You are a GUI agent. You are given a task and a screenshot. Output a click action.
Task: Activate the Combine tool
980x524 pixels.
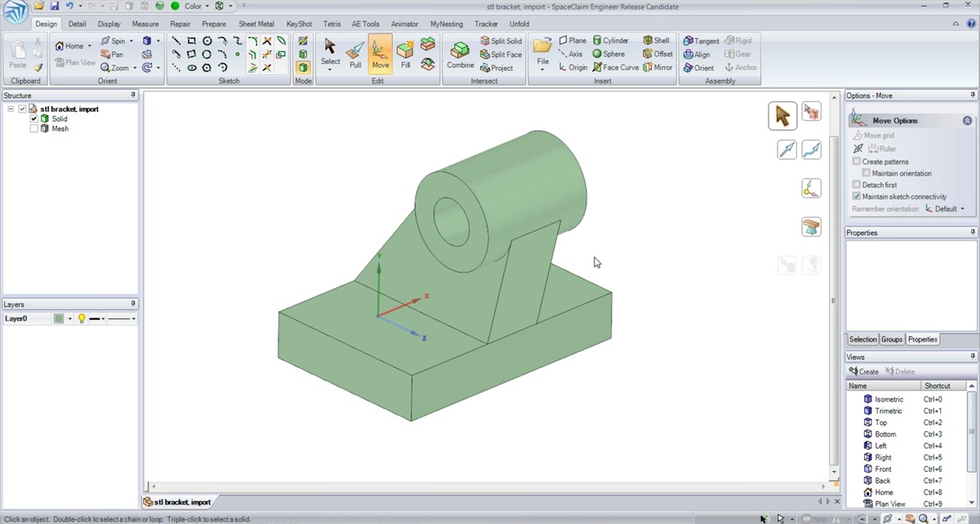tap(460, 55)
